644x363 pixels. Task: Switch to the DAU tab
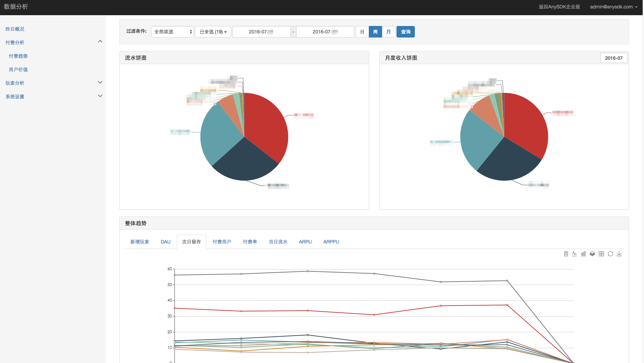pyautogui.click(x=166, y=242)
